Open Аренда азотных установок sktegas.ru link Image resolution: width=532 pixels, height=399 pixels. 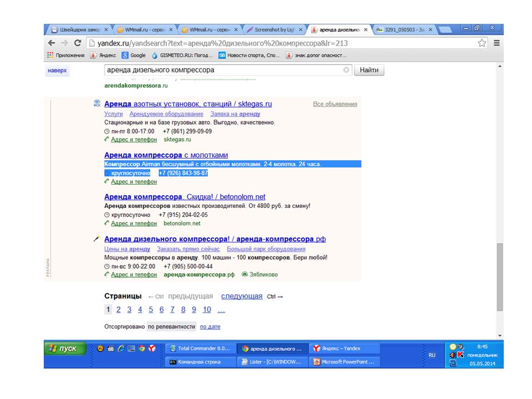click(188, 104)
